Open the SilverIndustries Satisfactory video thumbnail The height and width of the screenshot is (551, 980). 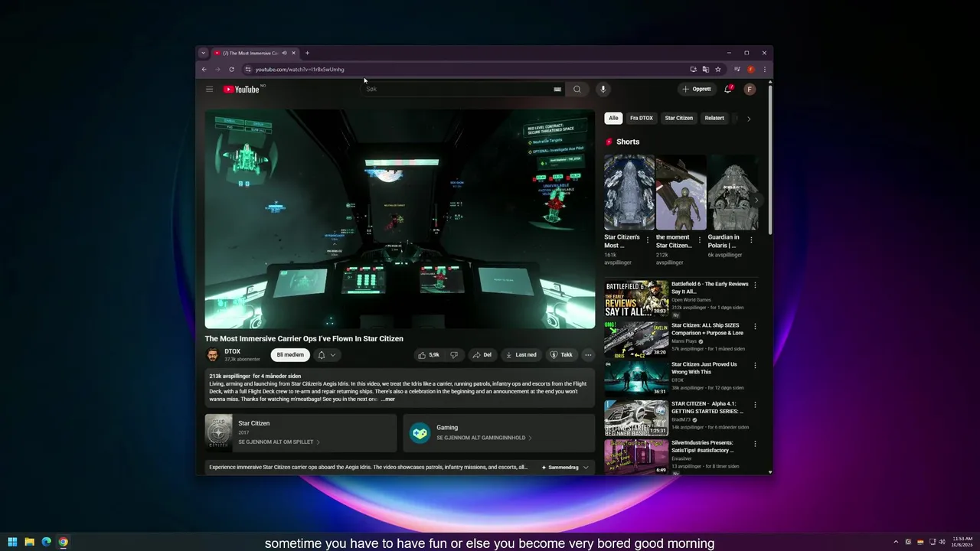pyautogui.click(x=636, y=457)
